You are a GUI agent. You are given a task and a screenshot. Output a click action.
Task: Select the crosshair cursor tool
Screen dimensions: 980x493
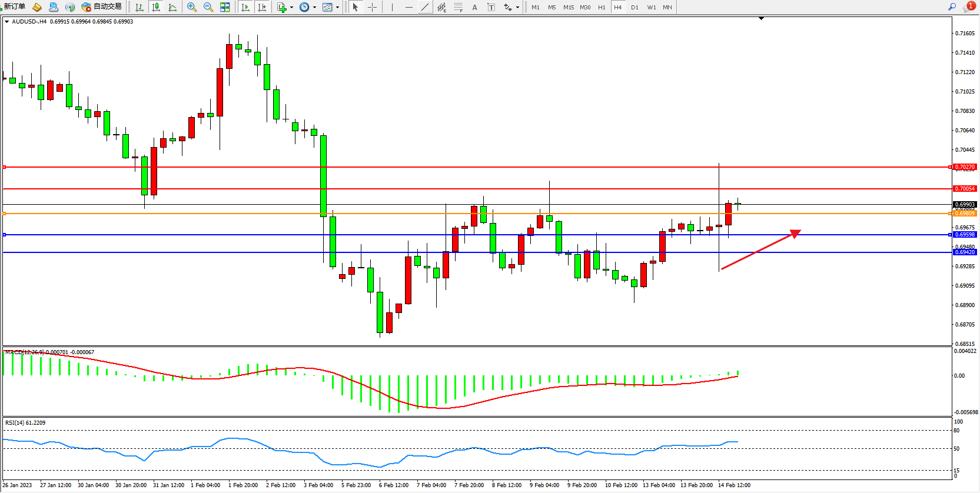[372, 7]
